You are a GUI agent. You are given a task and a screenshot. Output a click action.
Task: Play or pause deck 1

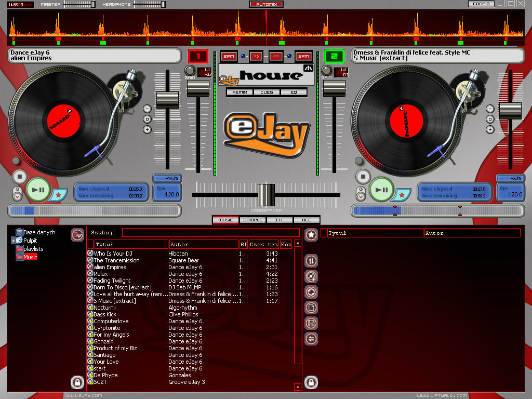click(x=38, y=190)
